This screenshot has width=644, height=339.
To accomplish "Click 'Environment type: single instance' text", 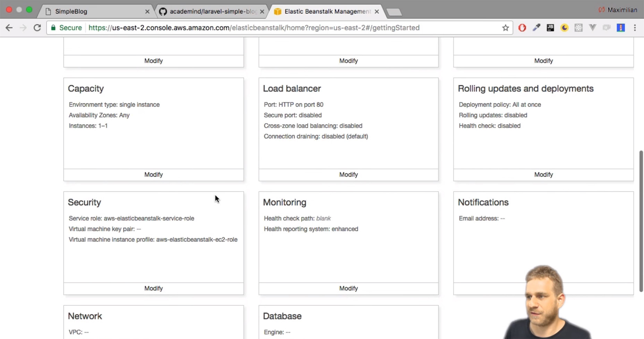I will coord(114,105).
